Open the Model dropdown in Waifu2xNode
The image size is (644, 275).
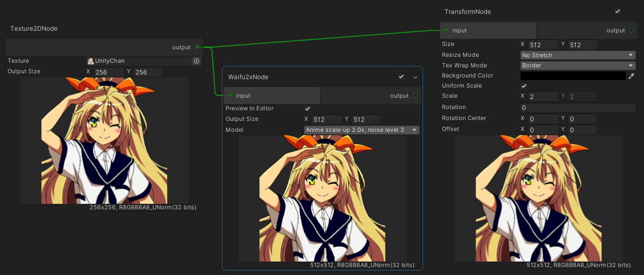tap(362, 130)
